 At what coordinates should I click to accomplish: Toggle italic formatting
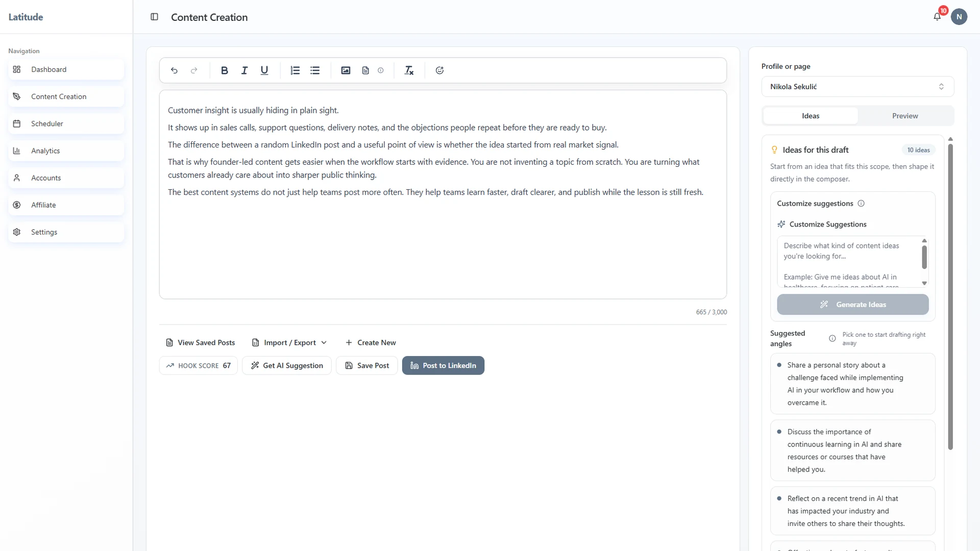[x=244, y=70]
